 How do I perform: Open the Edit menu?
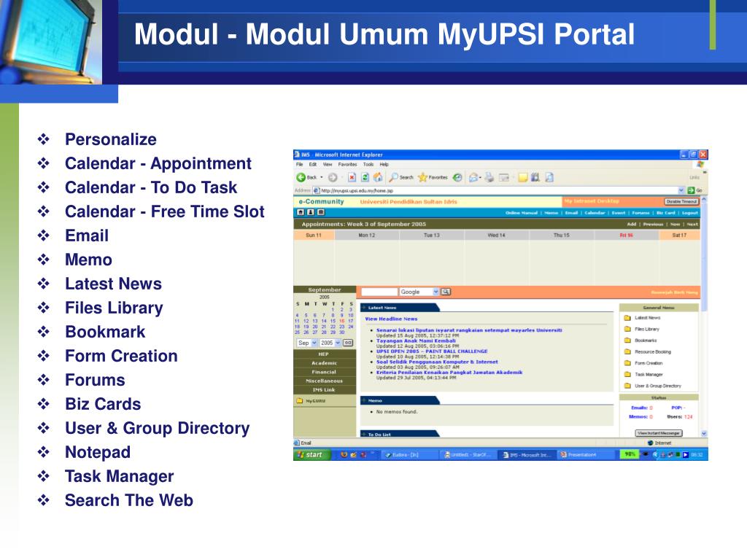(312, 164)
